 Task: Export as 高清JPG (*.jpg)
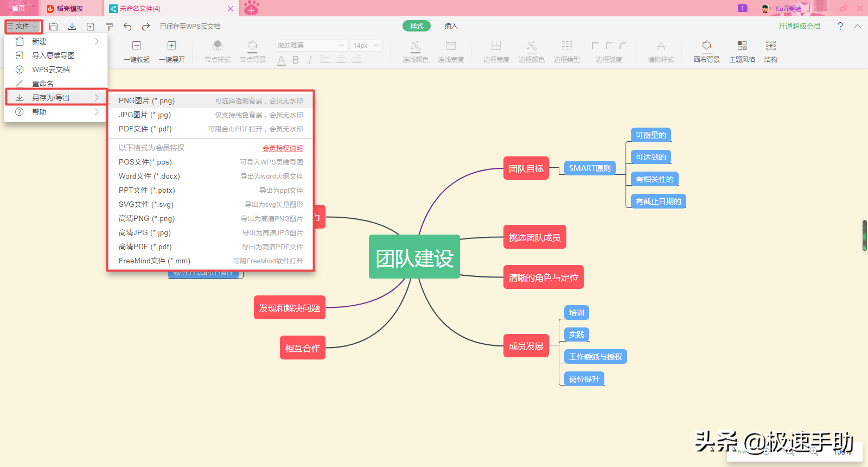[x=211, y=233]
